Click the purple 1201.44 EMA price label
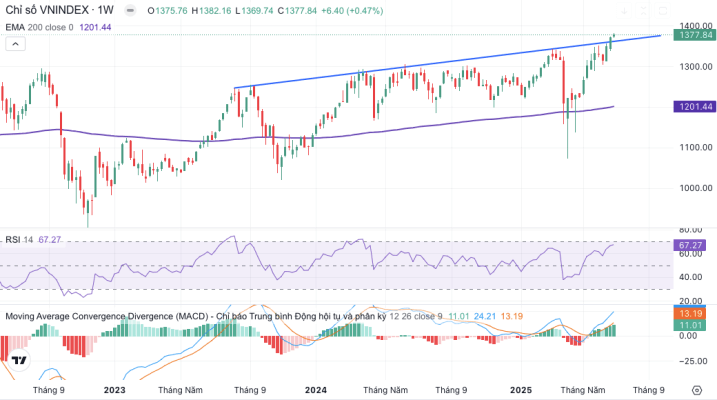 click(695, 107)
